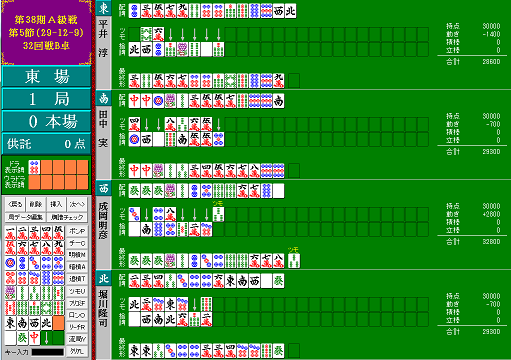Click the キー入力 black input field
Viewport: 511px width, 360px height.
48,352
